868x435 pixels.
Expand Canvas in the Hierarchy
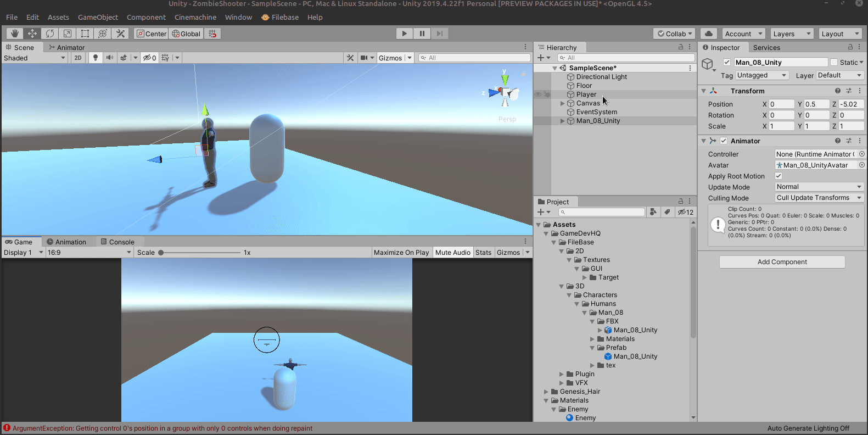(x=562, y=103)
